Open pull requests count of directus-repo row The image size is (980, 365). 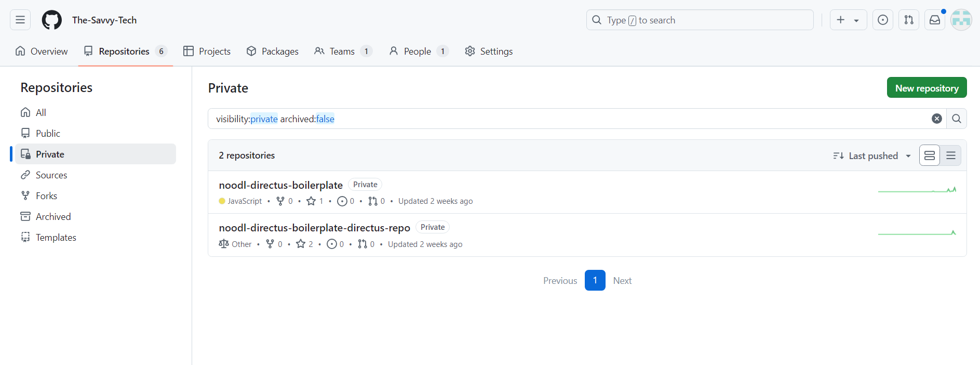366,244
